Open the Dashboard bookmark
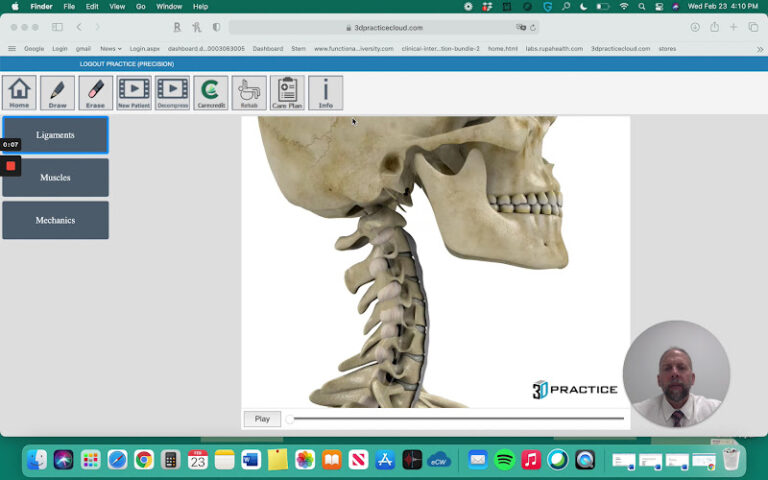This screenshot has width=768, height=480. (x=268, y=48)
